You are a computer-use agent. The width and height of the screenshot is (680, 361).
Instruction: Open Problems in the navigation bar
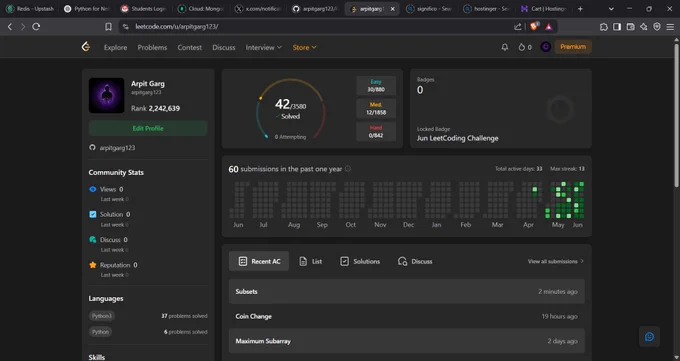[x=152, y=47]
